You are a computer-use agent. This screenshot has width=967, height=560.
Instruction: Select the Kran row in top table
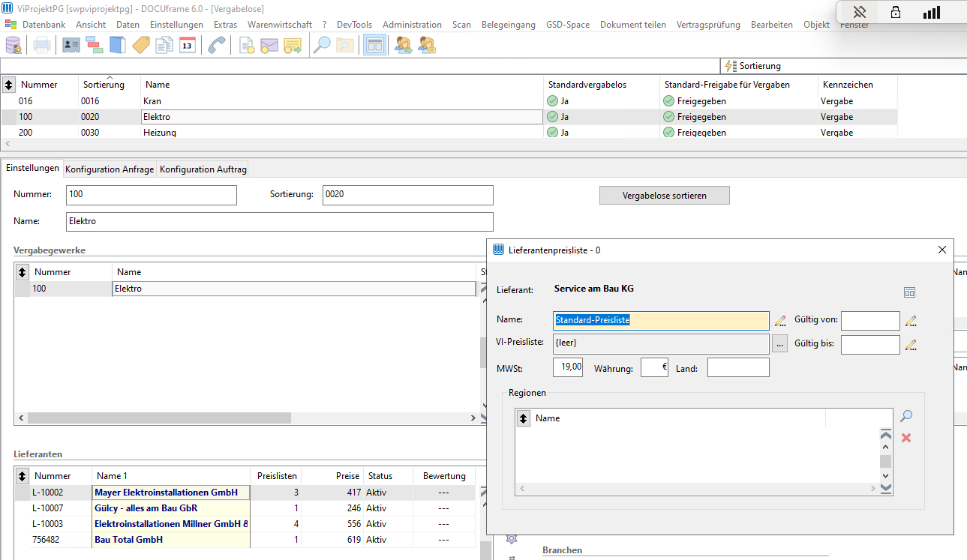(x=449, y=101)
